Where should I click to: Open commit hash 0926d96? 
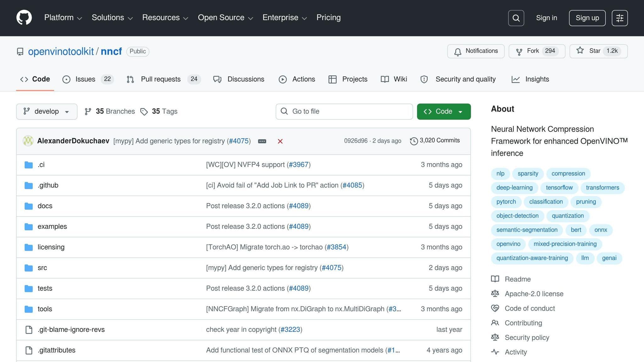356,141
